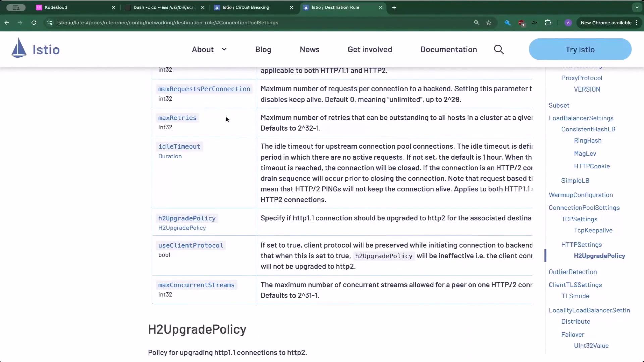Image resolution: width=644 pixels, height=362 pixels.
Task: Click the maxConcurrentStreams field name
Action: 196,285
